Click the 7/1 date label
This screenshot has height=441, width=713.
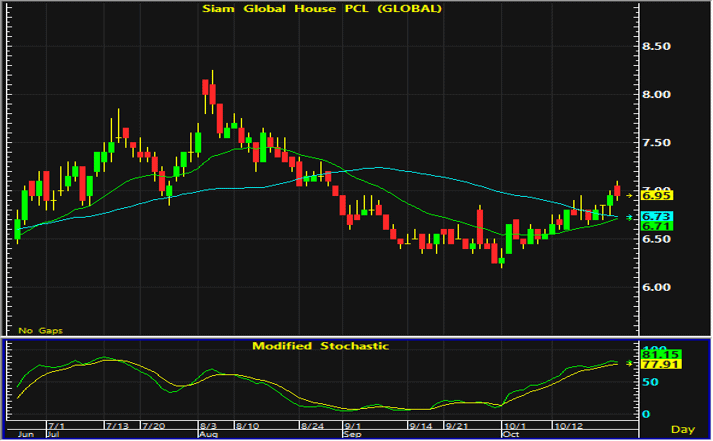click(x=57, y=426)
